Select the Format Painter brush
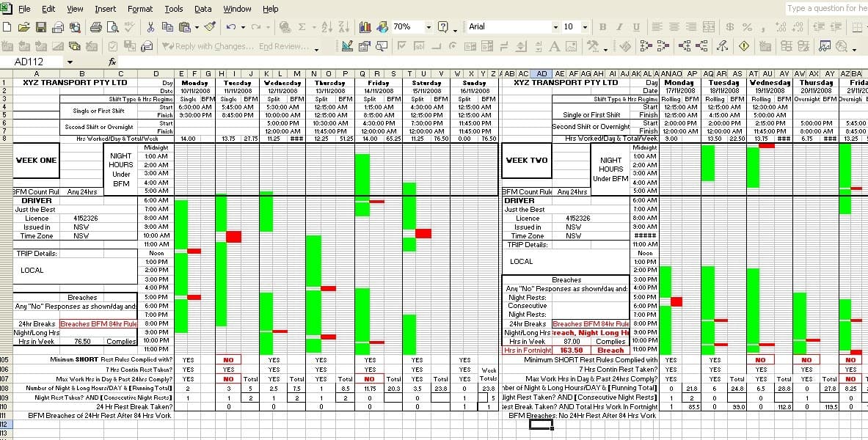 pos(209,27)
